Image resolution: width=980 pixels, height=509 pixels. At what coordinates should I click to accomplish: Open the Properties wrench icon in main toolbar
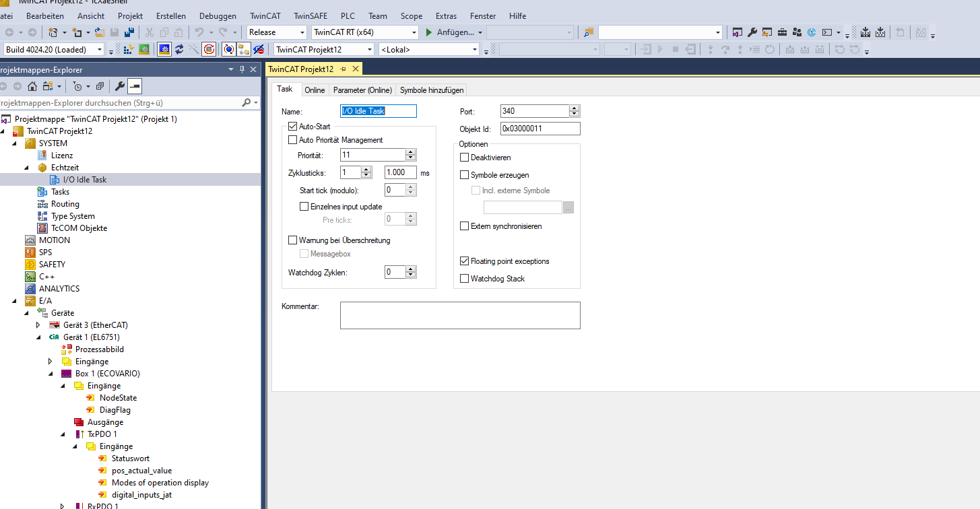(752, 32)
